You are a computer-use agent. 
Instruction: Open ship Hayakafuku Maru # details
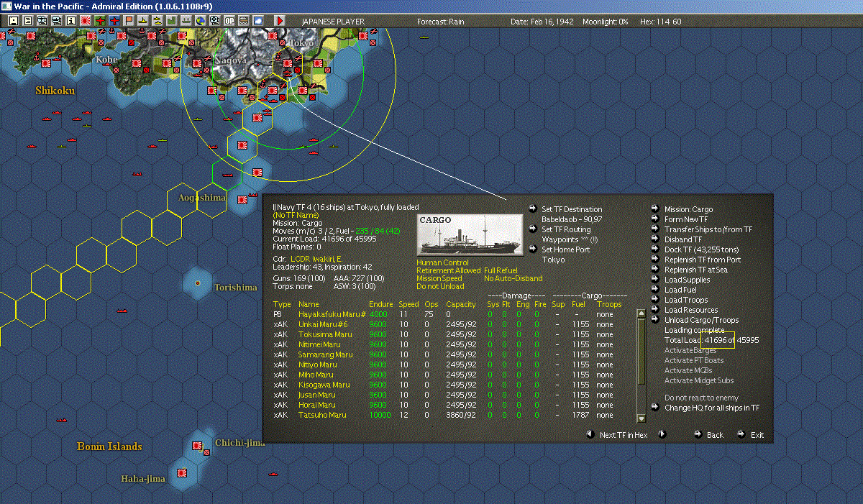click(x=332, y=314)
